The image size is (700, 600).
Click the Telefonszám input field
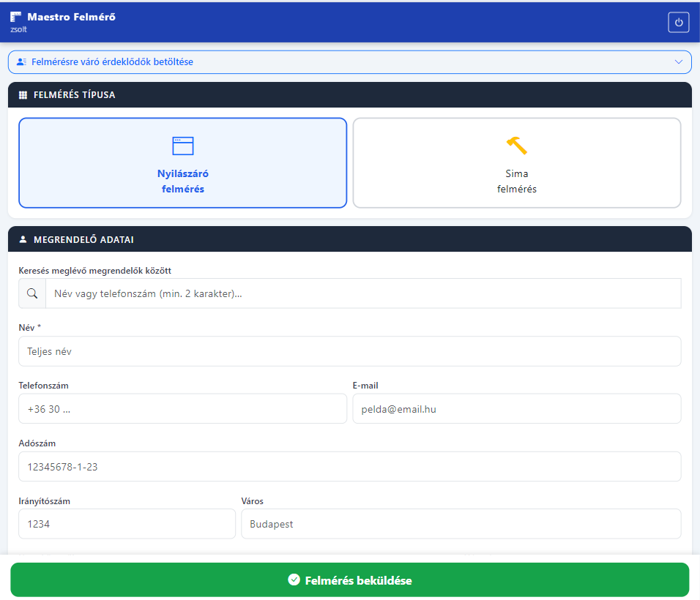(182, 409)
